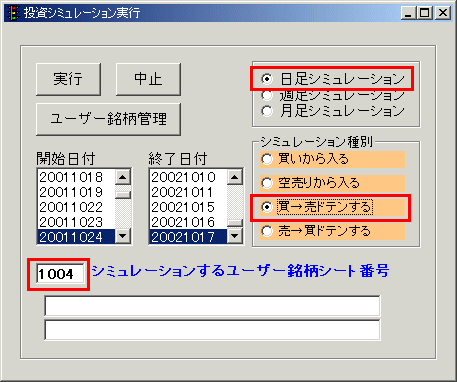
Task: Click the traffic light icon in title bar
Action: pyautogui.click(x=13, y=13)
